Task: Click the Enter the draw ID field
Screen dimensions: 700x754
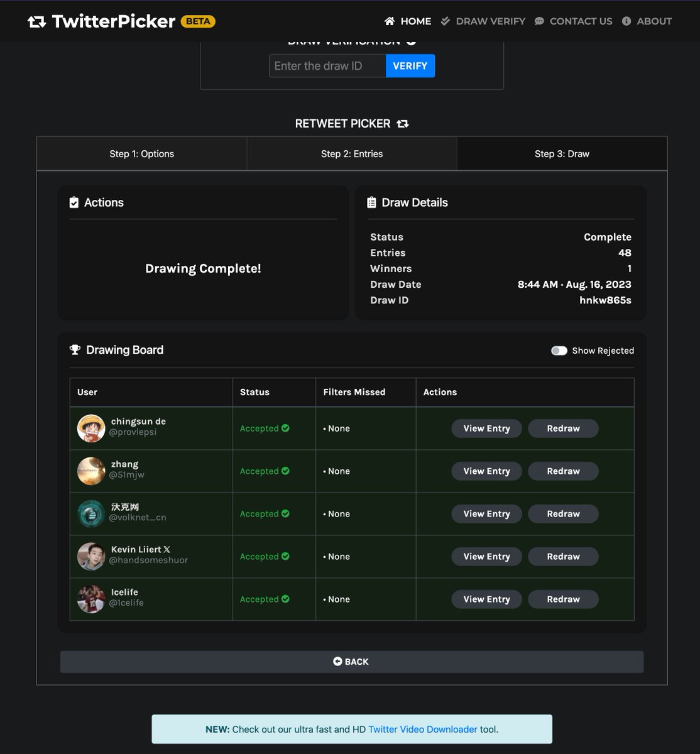Action: point(327,66)
